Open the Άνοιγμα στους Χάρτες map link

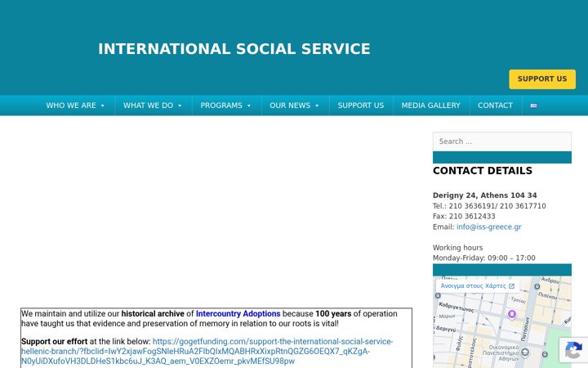pyautogui.click(x=478, y=286)
